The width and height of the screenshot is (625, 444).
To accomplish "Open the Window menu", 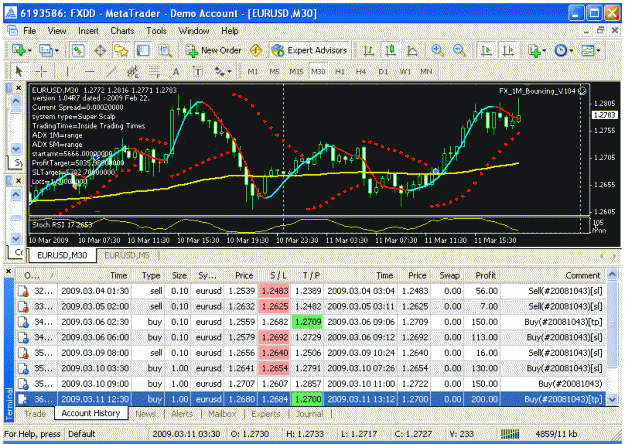I will click(x=194, y=31).
